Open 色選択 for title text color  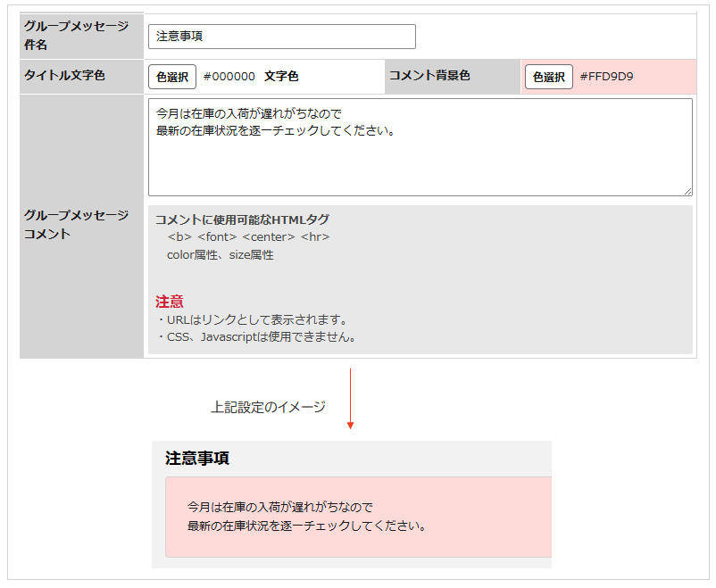pyautogui.click(x=172, y=77)
